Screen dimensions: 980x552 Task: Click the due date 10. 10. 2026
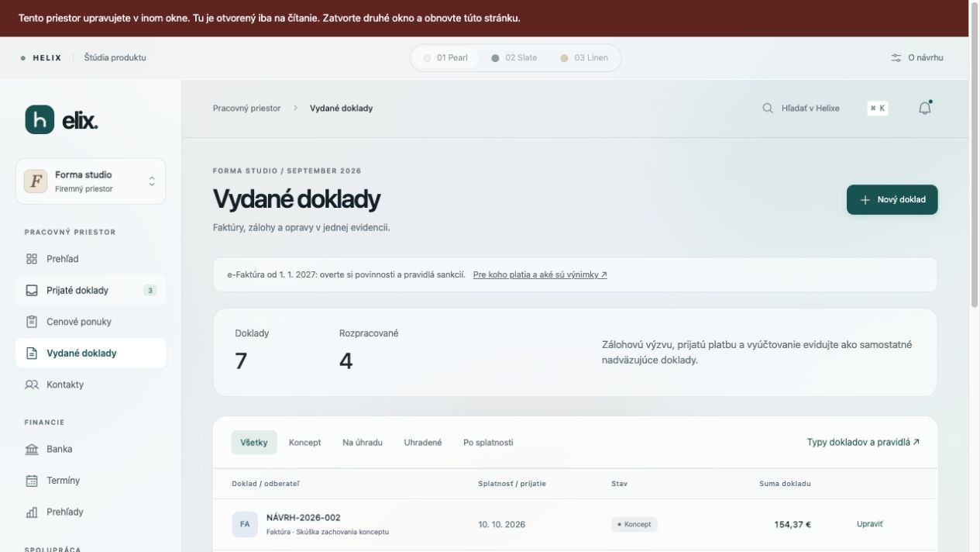[501, 525]
